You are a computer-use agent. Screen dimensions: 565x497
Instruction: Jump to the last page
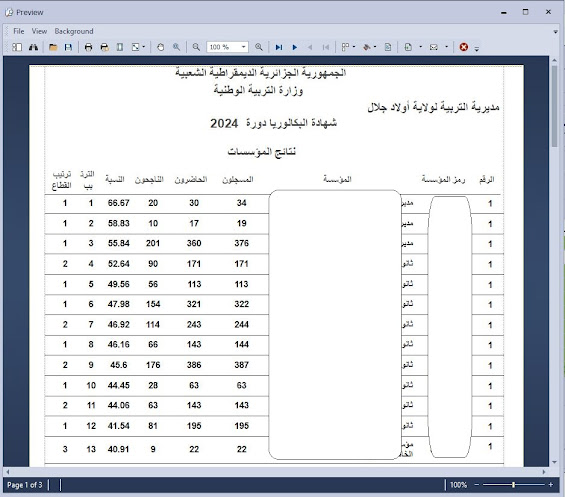pos(279,47)
